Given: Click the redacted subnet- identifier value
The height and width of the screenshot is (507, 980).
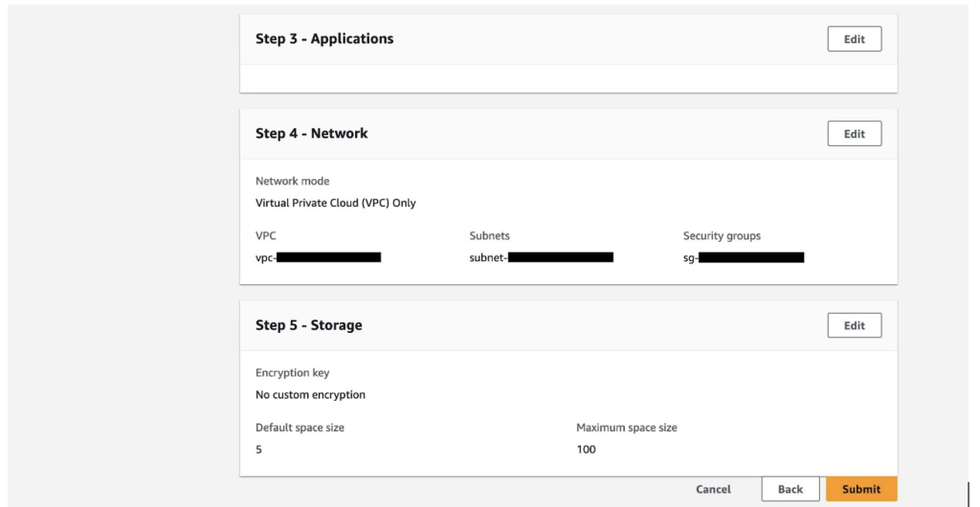Looking at the screenshot, I should point(541,257).
